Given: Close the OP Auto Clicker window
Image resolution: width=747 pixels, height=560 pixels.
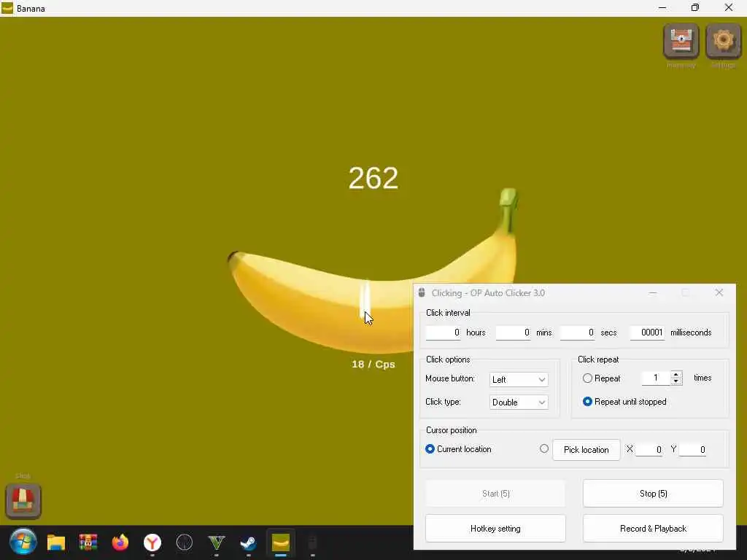Looking at the screenshot, I should (x=719, y=293).
